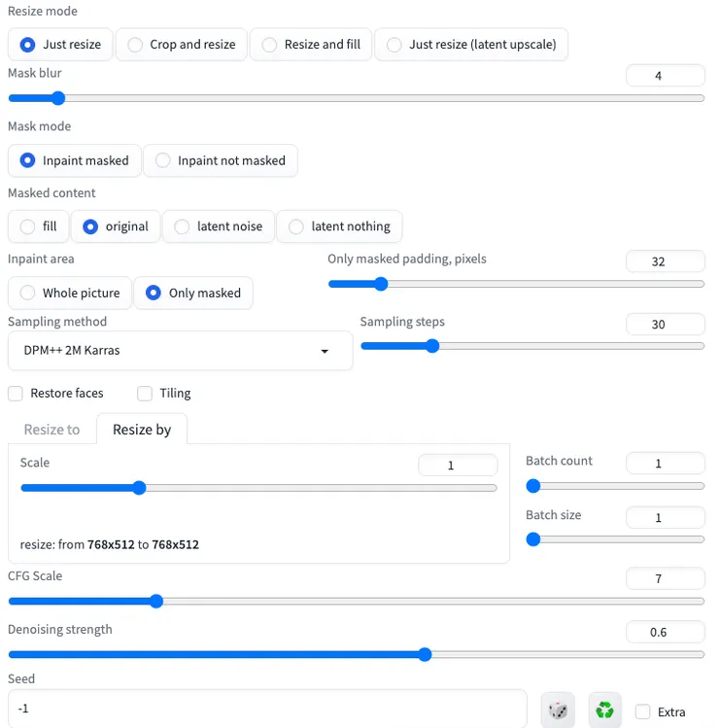Select Just resize (latent upscale)
Viewport: 719px width, 728px height.
pos(471,45)
